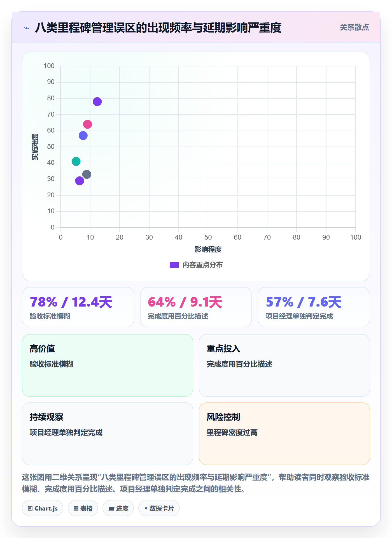Select the pink scatter point near 64
Viewport: 392px width, 538px height.
point(88,124)
